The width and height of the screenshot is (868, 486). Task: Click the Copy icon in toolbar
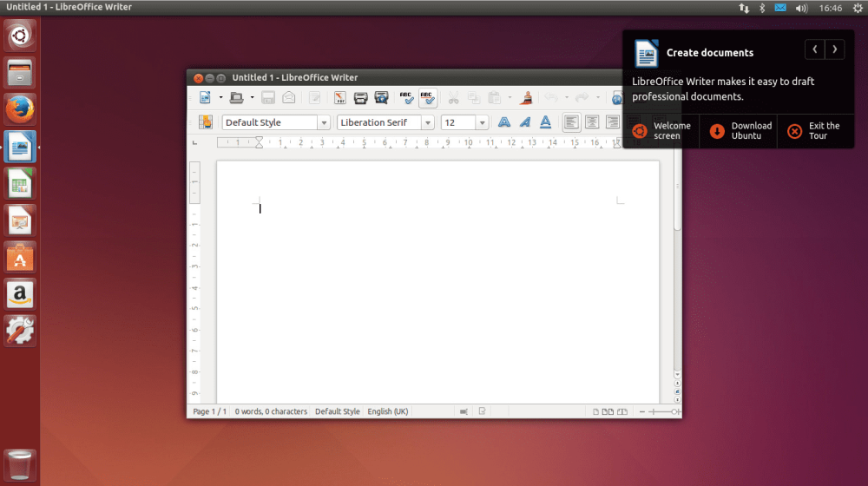tap(474, 98)
